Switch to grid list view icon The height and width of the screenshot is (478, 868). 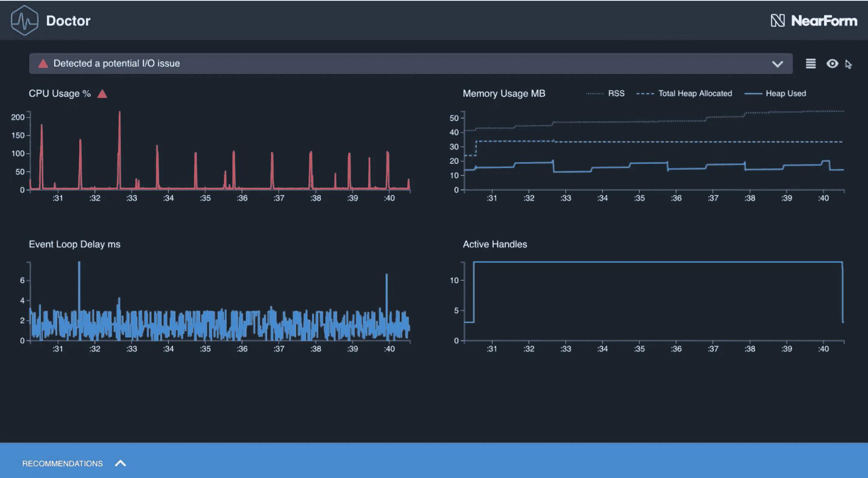[810, 64]
